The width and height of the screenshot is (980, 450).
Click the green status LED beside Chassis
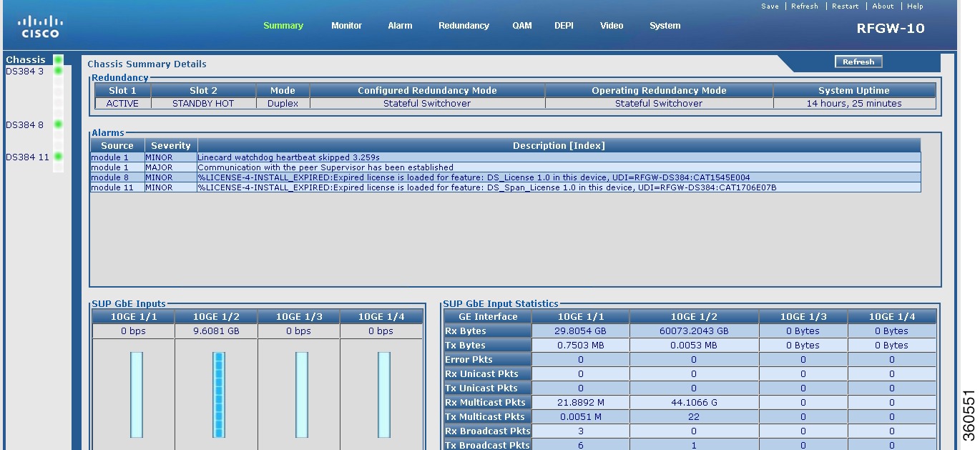click(58, 60)
